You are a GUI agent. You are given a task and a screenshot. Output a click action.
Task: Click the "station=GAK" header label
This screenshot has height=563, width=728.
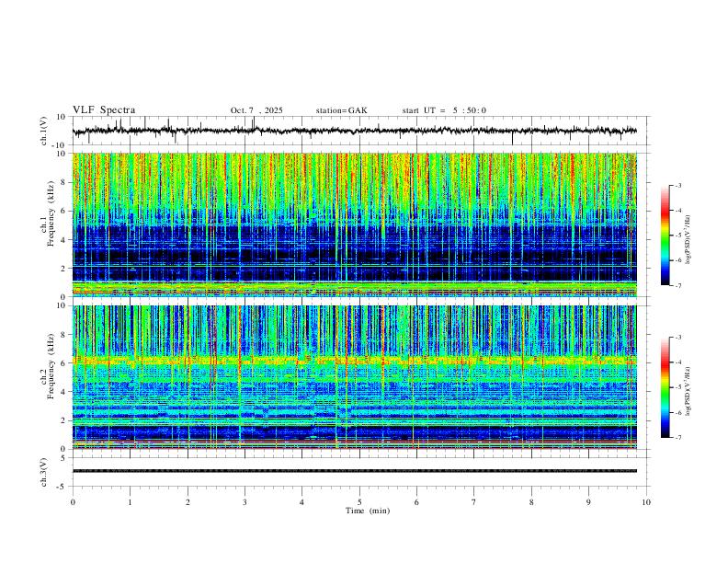click(x=341, y=110)
